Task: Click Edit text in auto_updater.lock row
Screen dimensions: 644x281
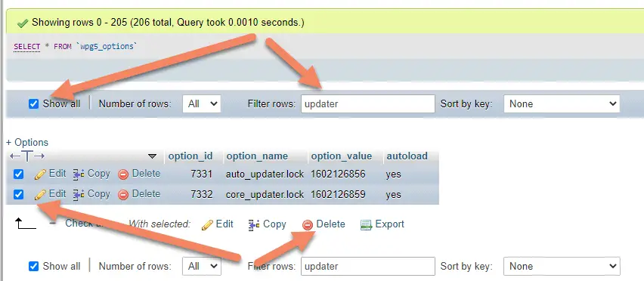Action: click(57, 174)
